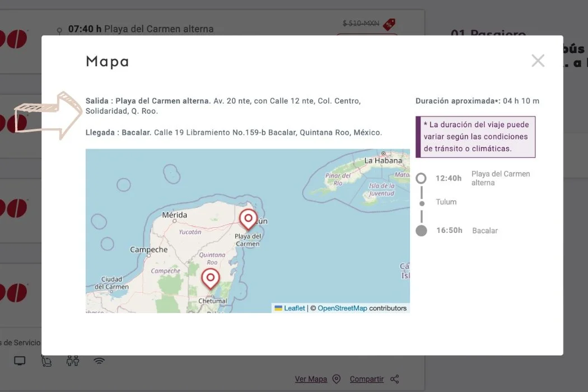Click the Chetumal label on the map
This screenshot has height=392, width=588.
point(213,301)
